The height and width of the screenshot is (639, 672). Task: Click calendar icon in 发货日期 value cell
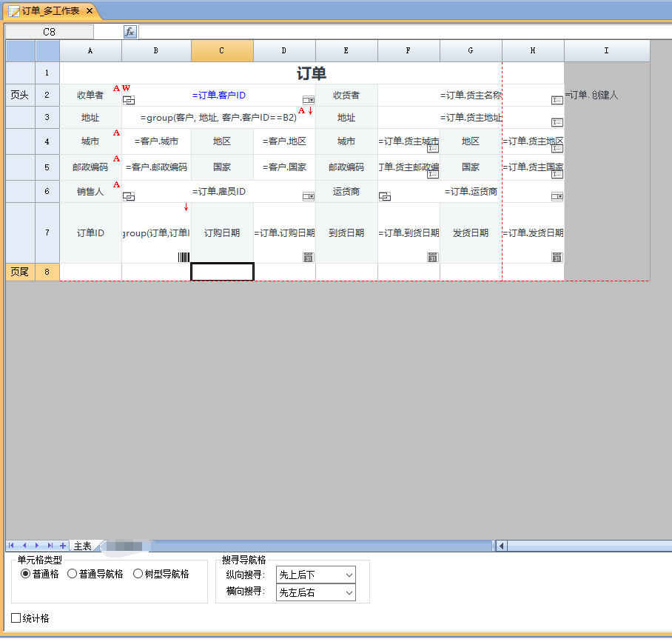point(557,257)
